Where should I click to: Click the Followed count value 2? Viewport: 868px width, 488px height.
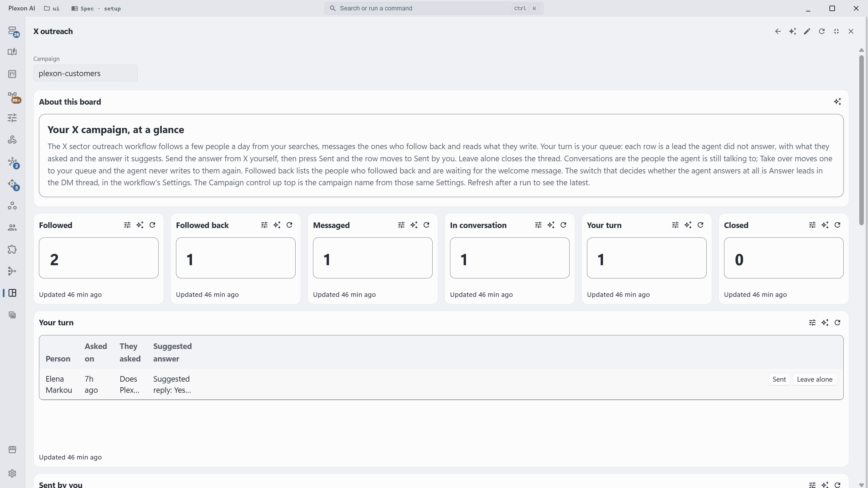pyautogui.click(x=54, y=260)
